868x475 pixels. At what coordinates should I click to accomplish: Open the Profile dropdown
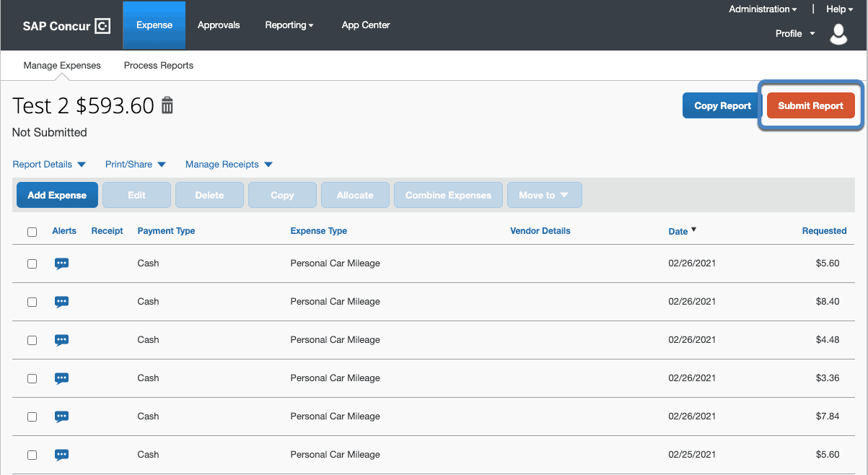point(795,34)
